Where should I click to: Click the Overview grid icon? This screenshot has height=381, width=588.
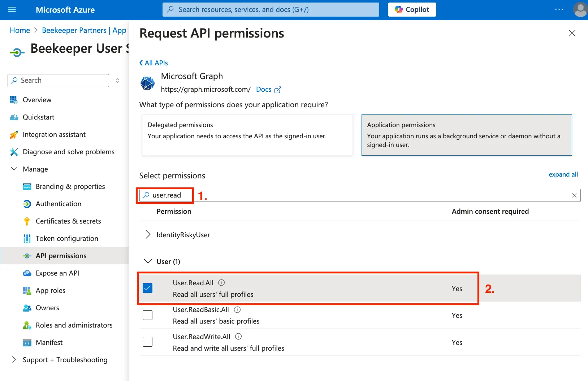[14, 100]
